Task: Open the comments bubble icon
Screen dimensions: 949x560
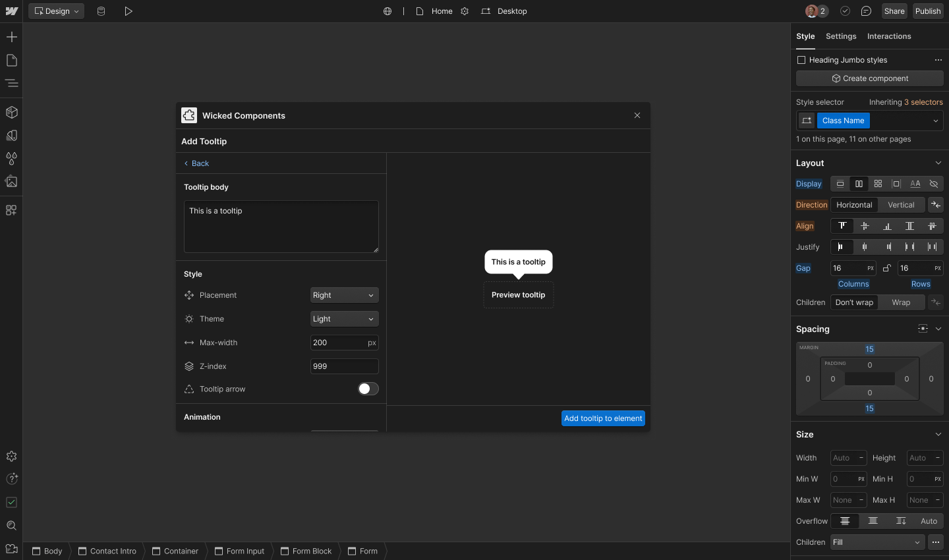Action: click(866, 11)
